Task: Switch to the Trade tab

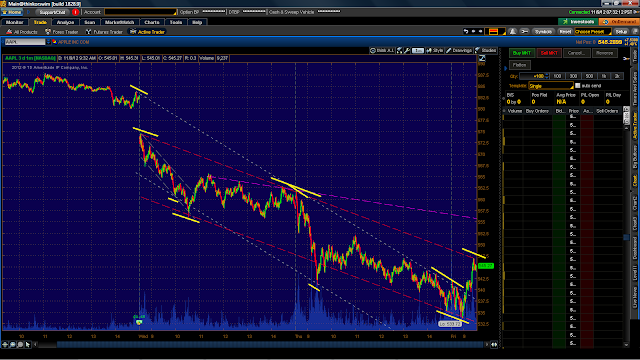Action: [x=40, y=22]
